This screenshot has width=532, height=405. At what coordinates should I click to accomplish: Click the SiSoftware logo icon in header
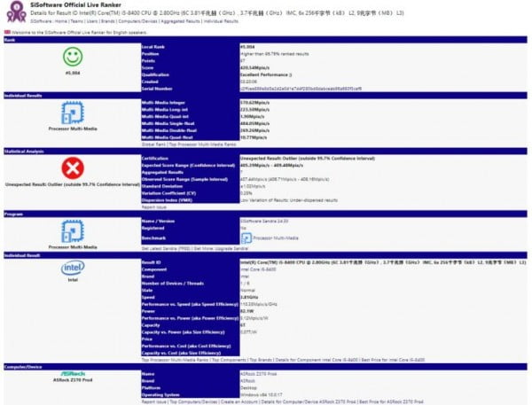(18, 11)
